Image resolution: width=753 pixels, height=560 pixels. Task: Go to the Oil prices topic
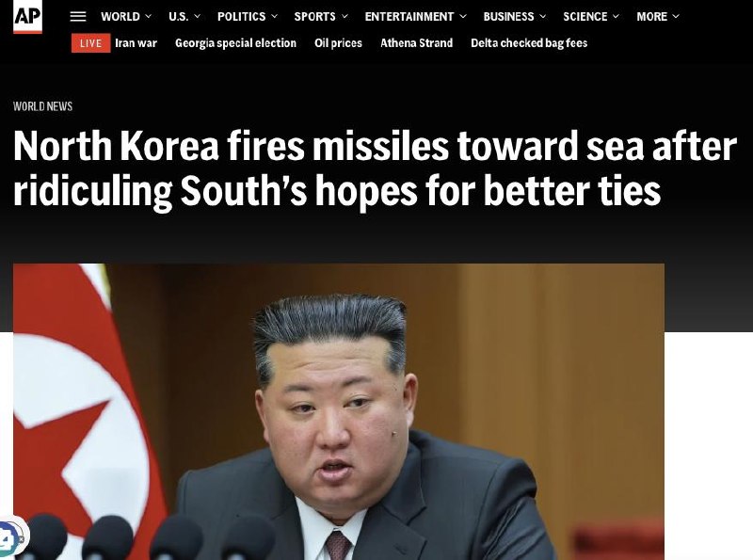[x=338, y=43]
